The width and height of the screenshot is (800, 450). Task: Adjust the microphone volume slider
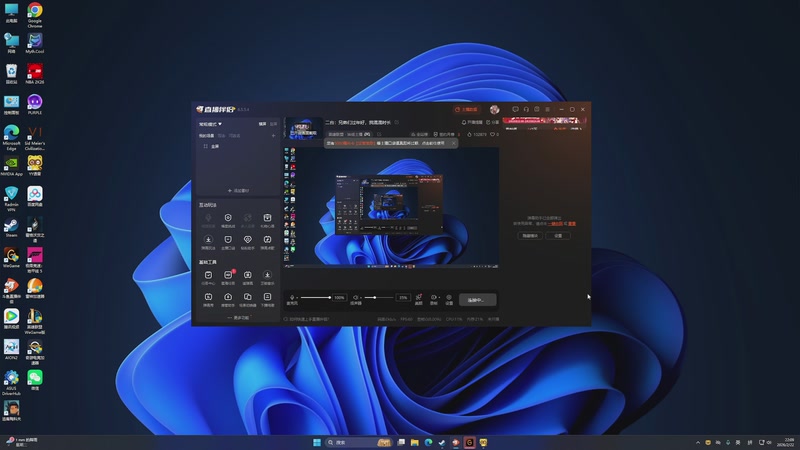(316, 297)
